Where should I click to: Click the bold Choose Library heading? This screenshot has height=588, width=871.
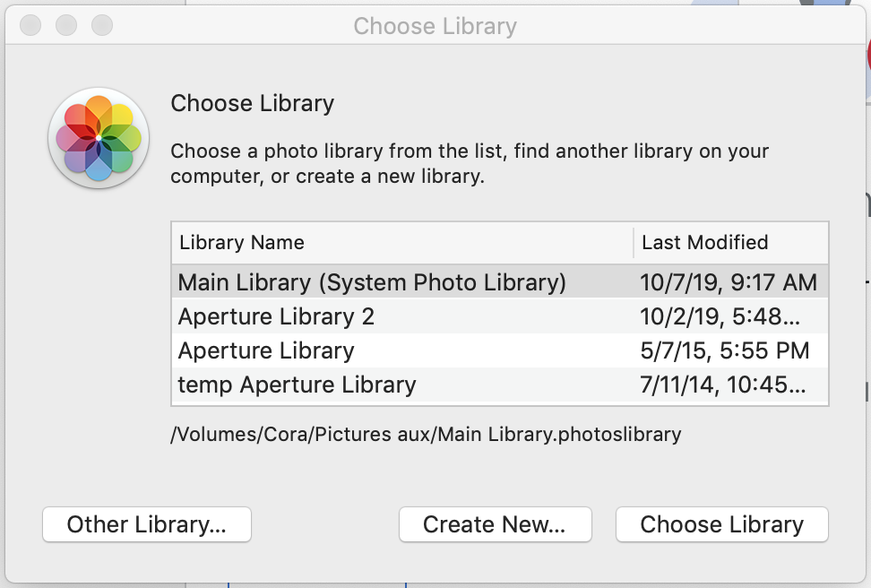point(252,104)
